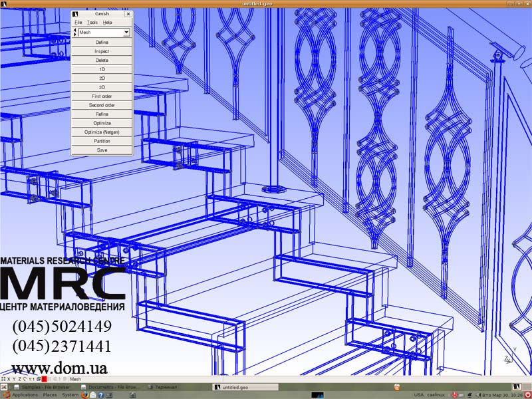
Task: Close the Gmsh menu window
Action: click(128, 14)
